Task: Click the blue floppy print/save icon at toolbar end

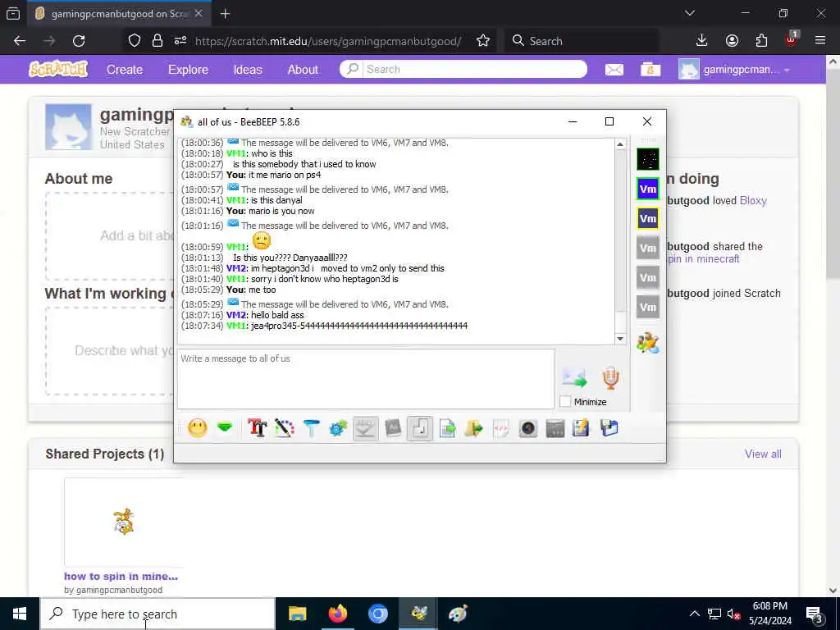Action: [609, 428]
